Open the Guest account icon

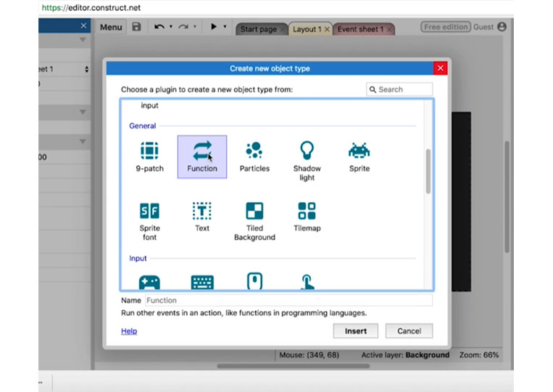coord(502,27)
